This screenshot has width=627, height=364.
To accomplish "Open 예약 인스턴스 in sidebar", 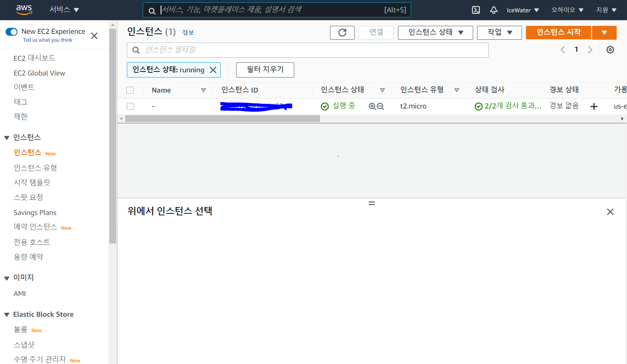I will 35,227.
